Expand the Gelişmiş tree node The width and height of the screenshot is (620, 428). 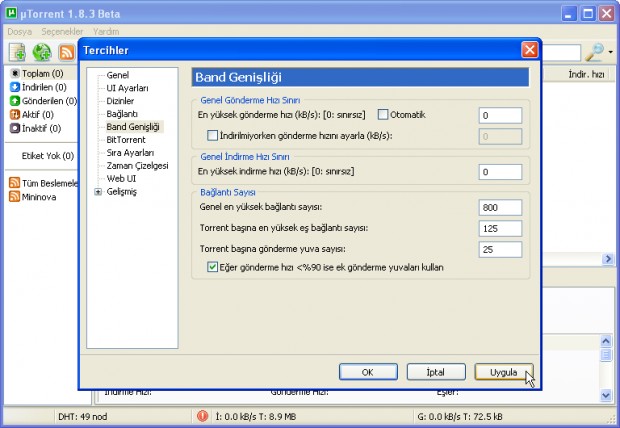coord(98,192)
